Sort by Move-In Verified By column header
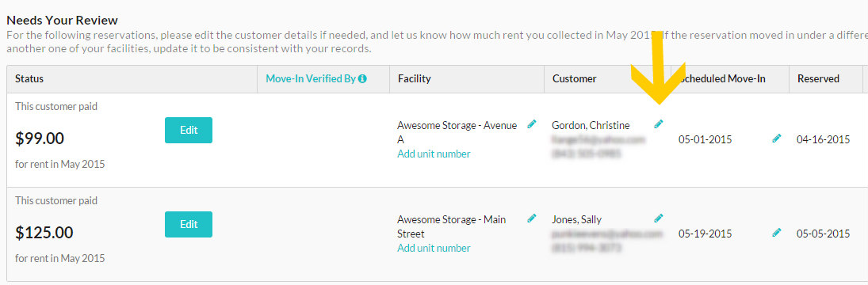Viewport: 868px width, 285px height. click(x=311, y=78)
